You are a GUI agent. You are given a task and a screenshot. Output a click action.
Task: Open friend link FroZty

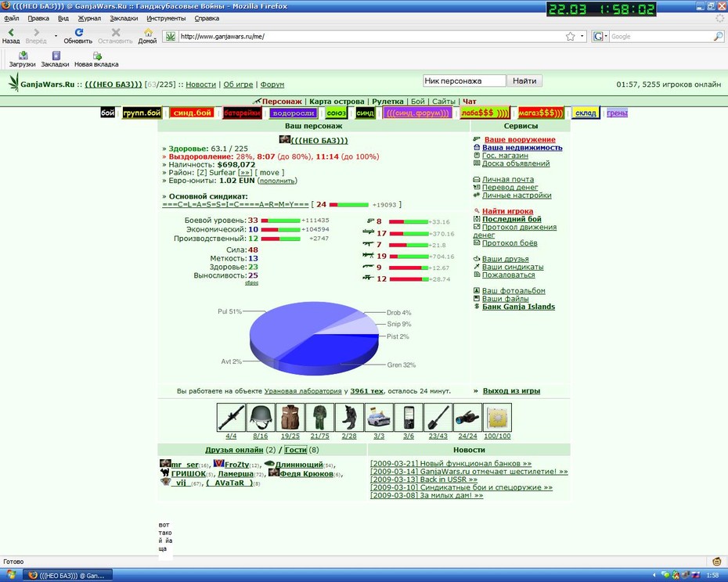pos(236,465)
